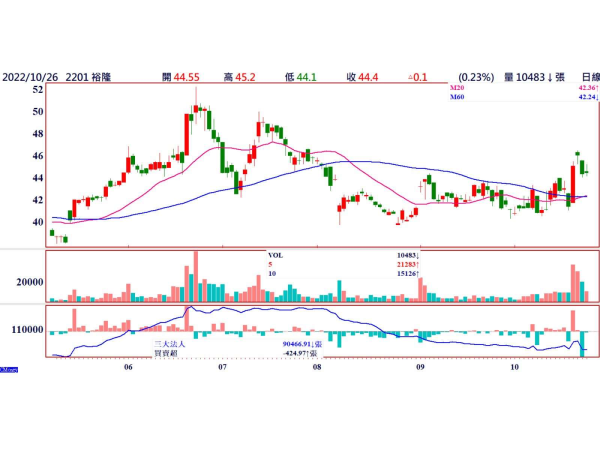Click the 52 price axis label
This screenshot has width=600, height=450.
pos(38,90)
